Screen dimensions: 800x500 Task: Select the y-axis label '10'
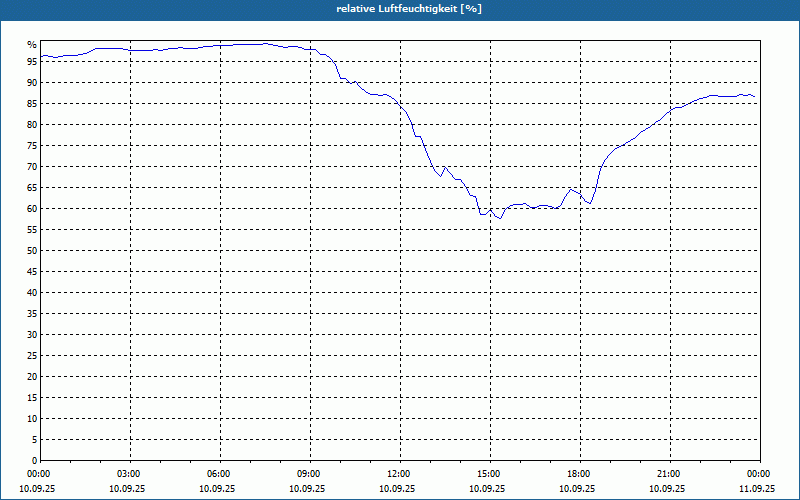(32, 419)
